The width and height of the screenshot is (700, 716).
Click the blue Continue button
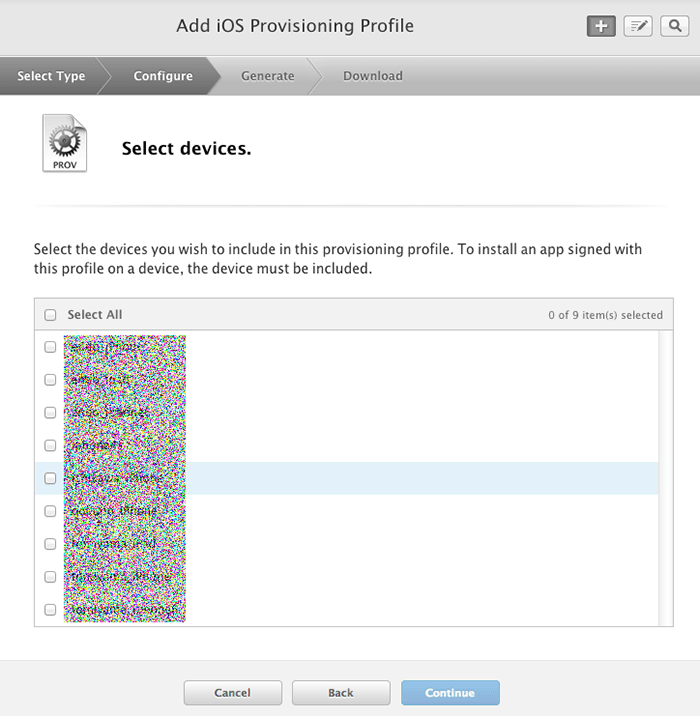click(x=450, y=693)
